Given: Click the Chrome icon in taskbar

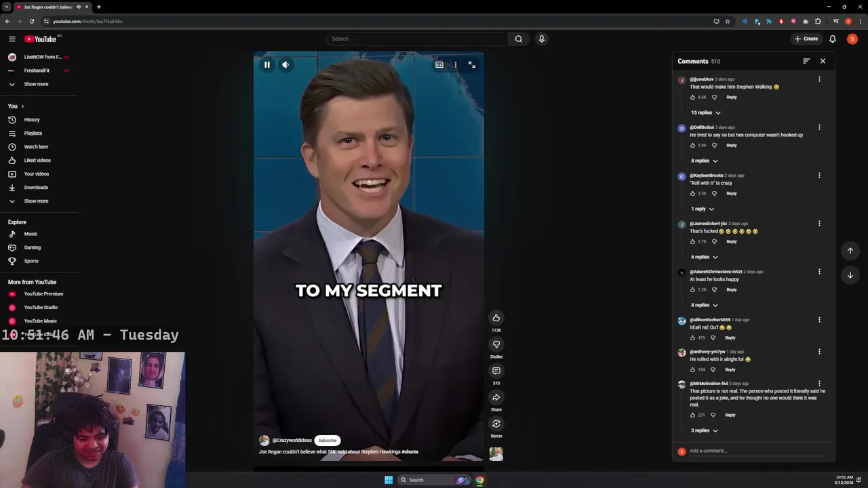Looking at the screenshot, I should pyautogui.click(x=479, y=480).
